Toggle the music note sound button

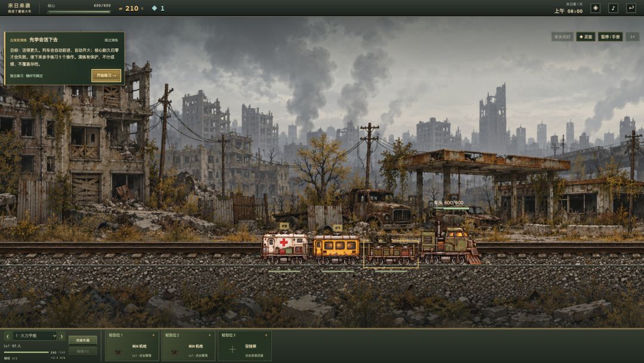click(613, 8)
